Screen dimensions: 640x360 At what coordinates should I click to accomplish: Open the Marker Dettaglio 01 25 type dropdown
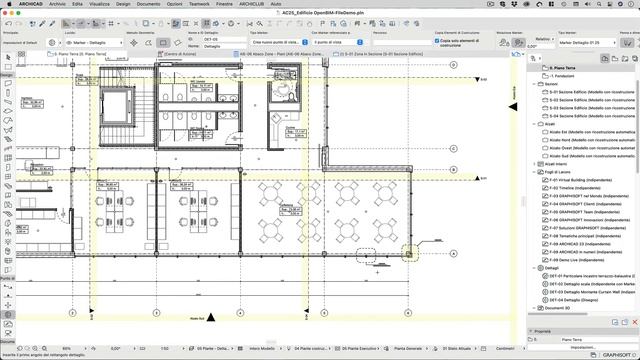tap(587, 42)
